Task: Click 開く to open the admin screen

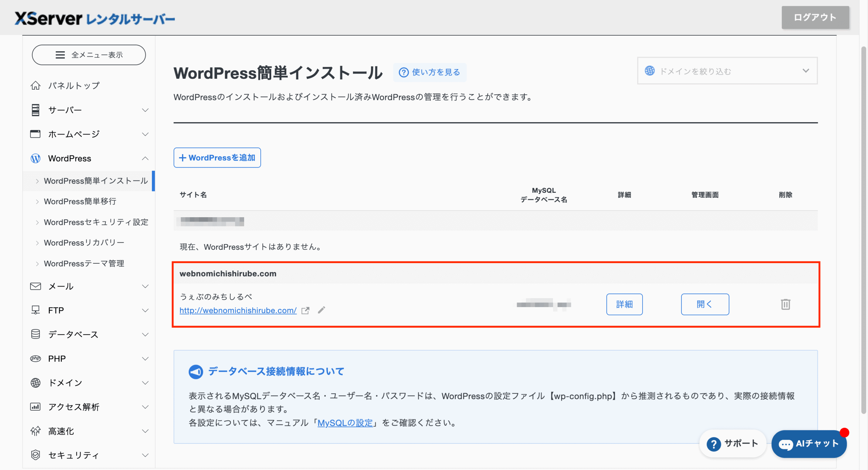Action: pos(705,304)
